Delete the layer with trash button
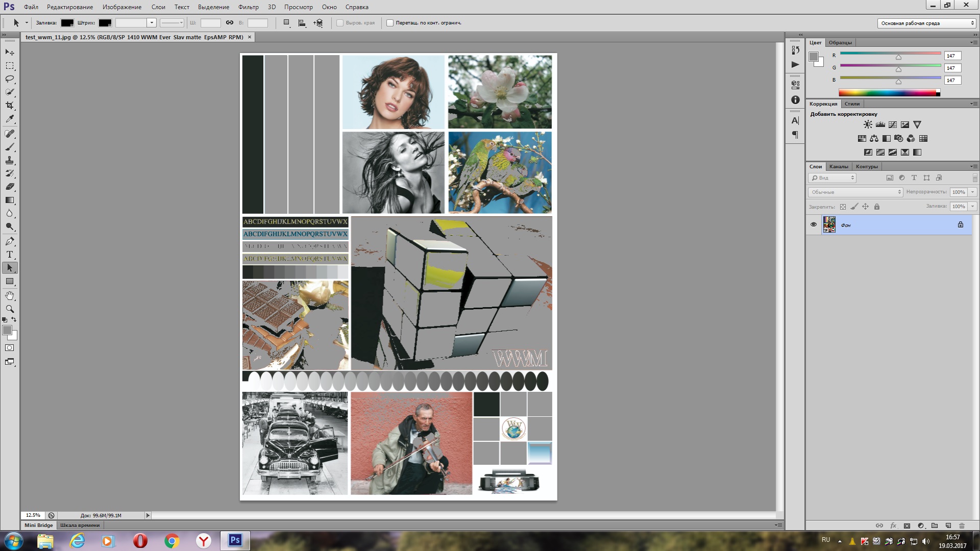The height and width of the screenshot is (551, 980). click(x=962, y=525)
